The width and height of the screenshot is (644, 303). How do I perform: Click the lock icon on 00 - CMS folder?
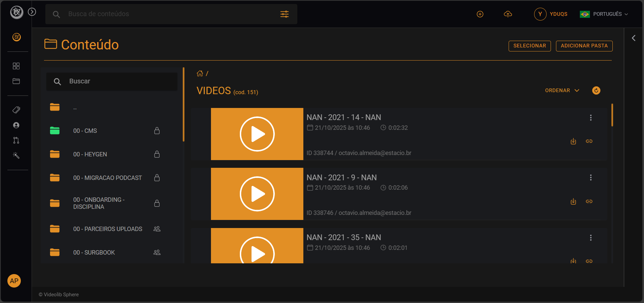(x=157, y=131)
